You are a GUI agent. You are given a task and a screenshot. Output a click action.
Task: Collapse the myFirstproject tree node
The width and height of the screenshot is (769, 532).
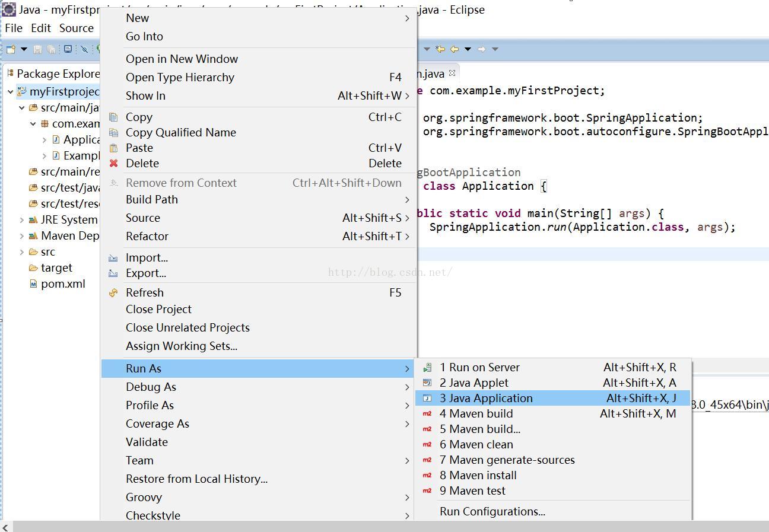point(11,92)
